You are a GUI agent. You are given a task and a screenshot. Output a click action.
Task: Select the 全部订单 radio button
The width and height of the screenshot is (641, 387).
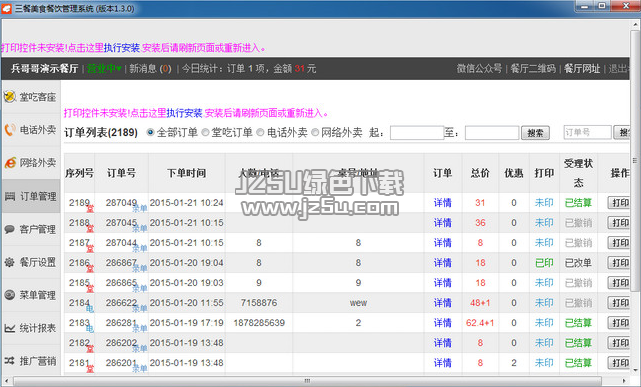pos(150,132)
